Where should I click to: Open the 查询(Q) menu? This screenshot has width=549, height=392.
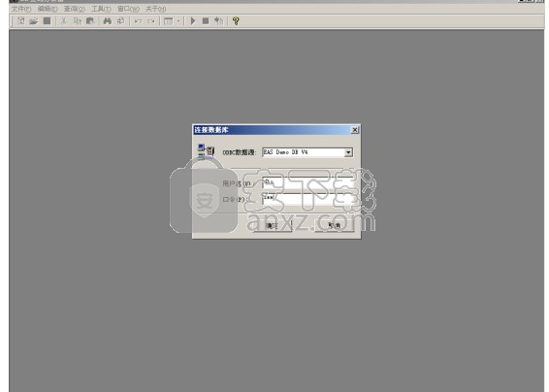[75, 9]
